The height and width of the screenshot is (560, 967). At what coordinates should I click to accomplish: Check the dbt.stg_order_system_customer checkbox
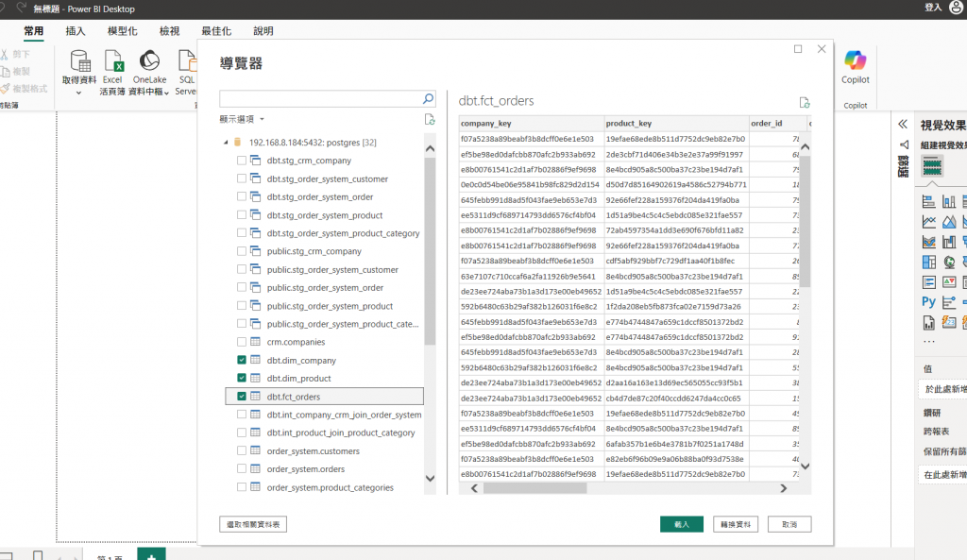(x=242, y=178)
